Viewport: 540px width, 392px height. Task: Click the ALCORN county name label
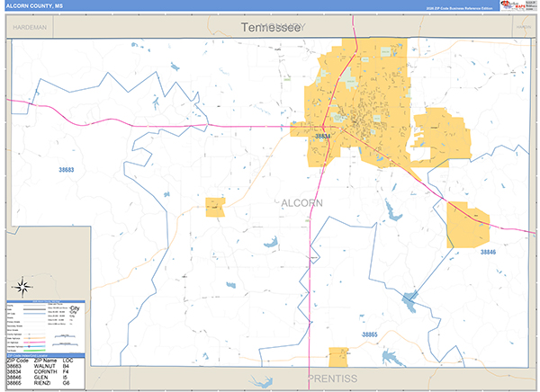[x=302, y=203]
